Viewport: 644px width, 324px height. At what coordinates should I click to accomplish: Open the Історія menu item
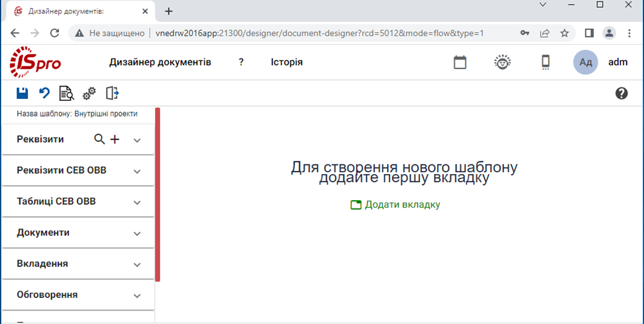point(287,62)
